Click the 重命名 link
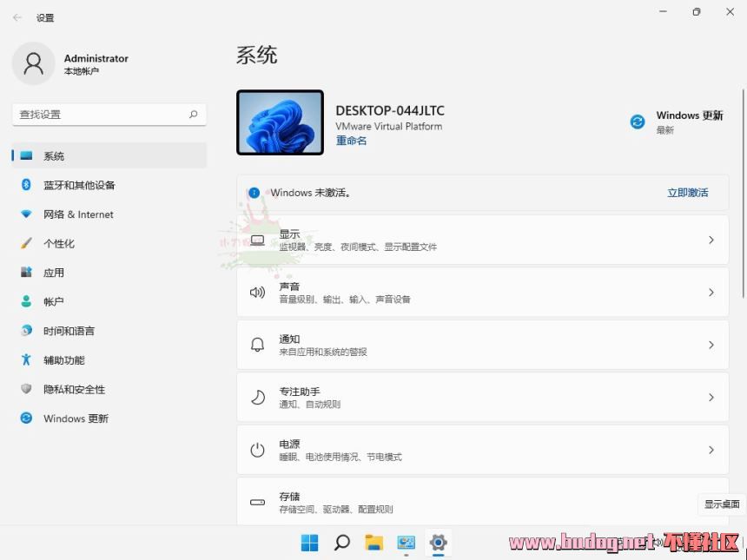The image size is (747, 560). 351,141
